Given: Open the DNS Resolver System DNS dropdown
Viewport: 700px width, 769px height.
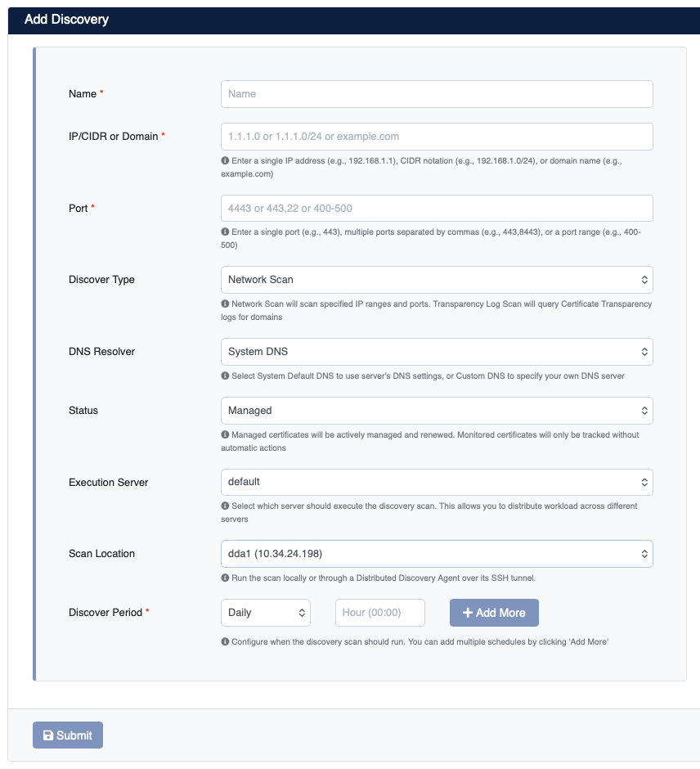Looking at the screenshot, I should (437, 352).
